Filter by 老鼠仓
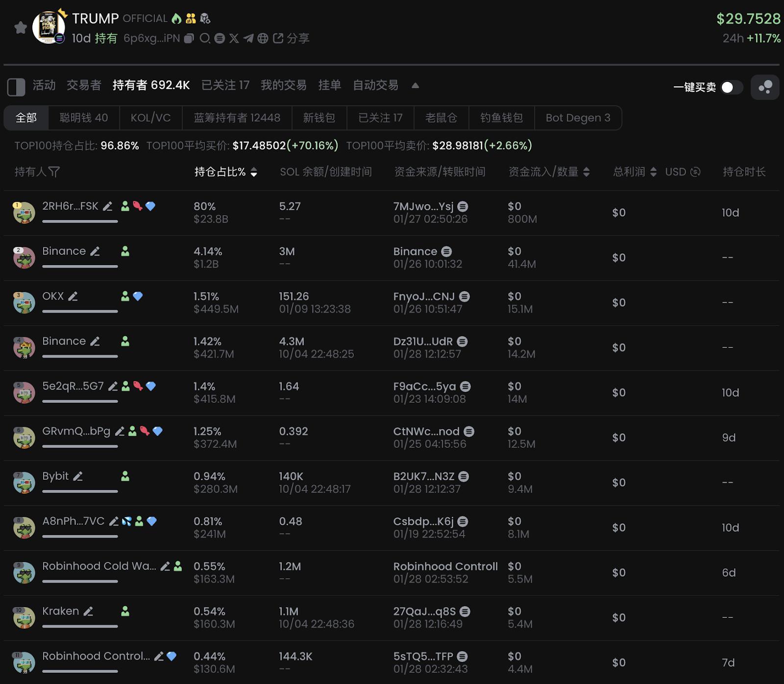This screenshot has height=684, width=784. (441, 118)
